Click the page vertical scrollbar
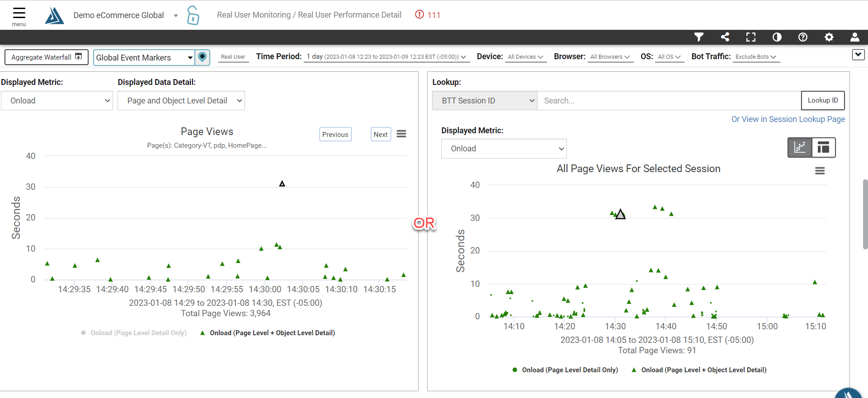This screenshot has height=398, width=868. click(x=865, y=214)
